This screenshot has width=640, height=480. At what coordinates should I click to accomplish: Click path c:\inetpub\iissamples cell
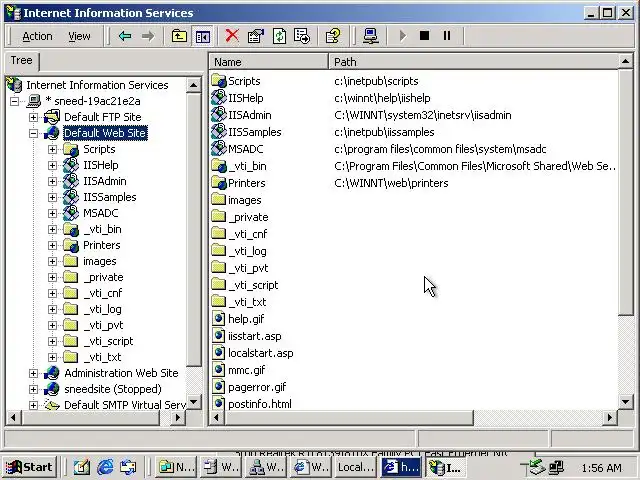coord(384,132)
